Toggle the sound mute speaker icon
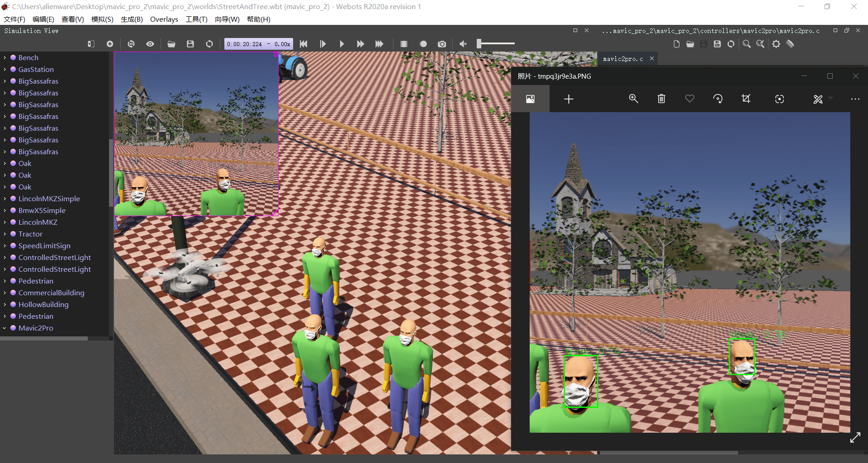868x463 pixels. (463, 44)
